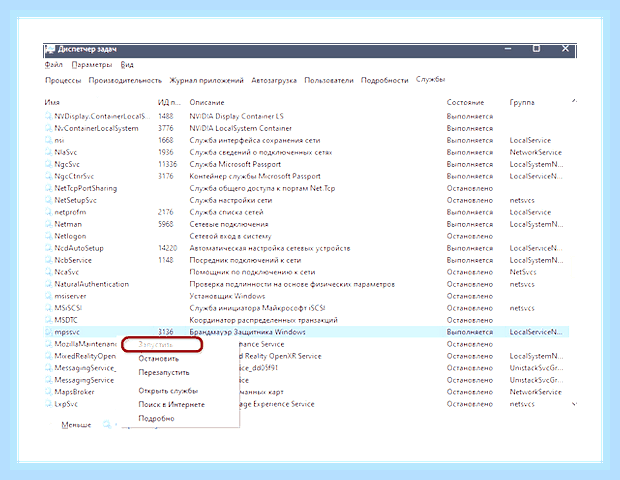Click the service icon beside NgcSvc
This screenshot has width=620, height=480.
(x=48, y=164)
